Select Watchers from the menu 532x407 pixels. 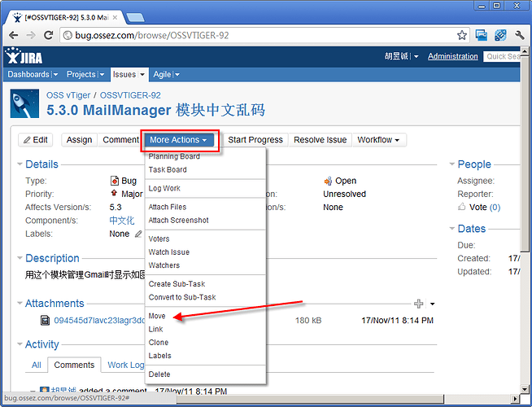[x=205, y=265]
